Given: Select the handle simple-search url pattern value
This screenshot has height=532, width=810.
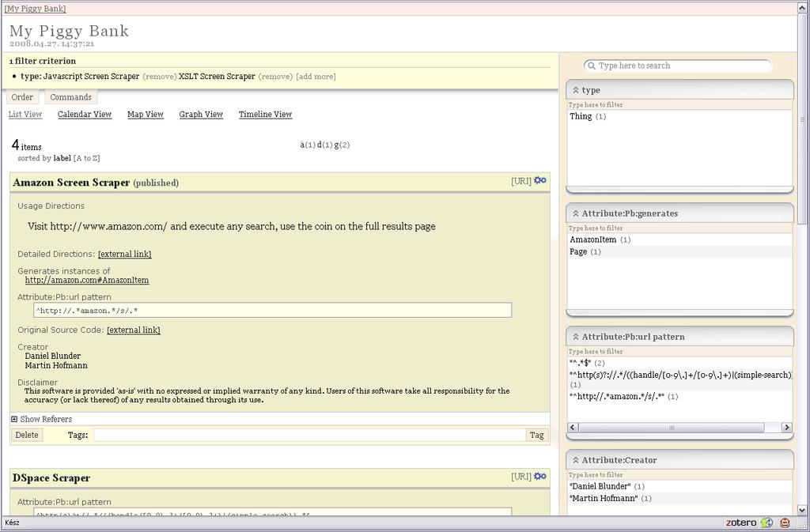Looking at the screenshot, I should point(680,375).
